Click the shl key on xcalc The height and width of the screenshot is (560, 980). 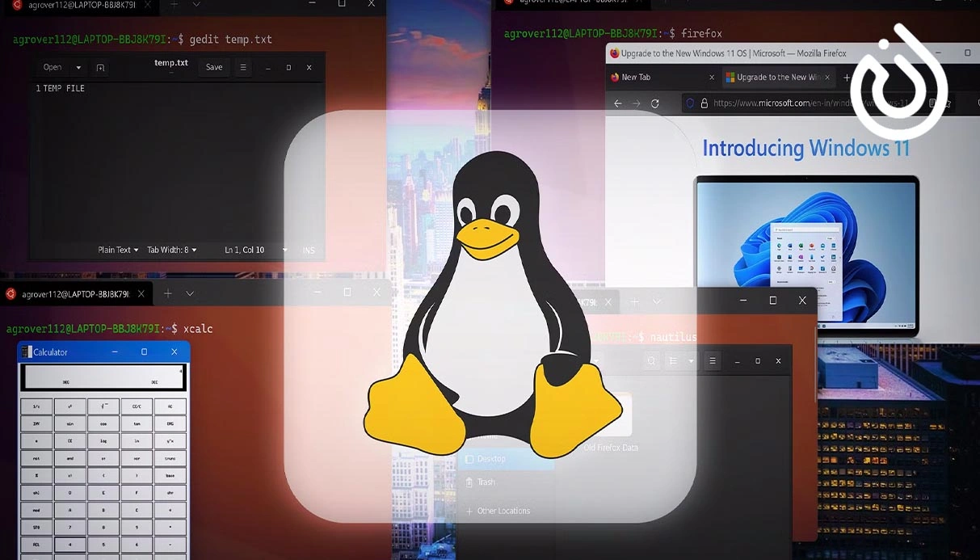36,493
